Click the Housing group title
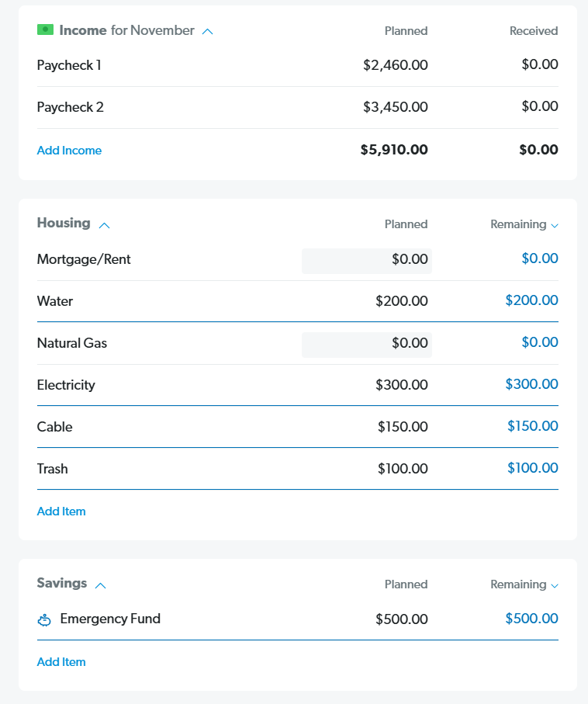Screen dimensions: 588x704 64,224
